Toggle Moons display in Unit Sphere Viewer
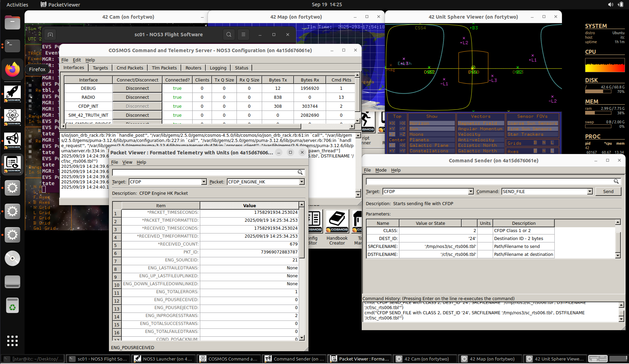 [x=432, y=134]
